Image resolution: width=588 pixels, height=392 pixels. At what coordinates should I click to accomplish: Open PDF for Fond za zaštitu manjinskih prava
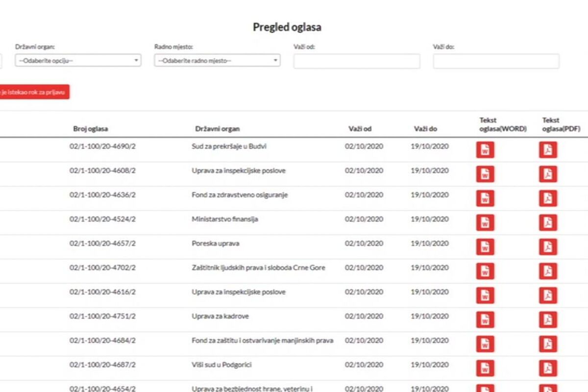click(548, 344)
